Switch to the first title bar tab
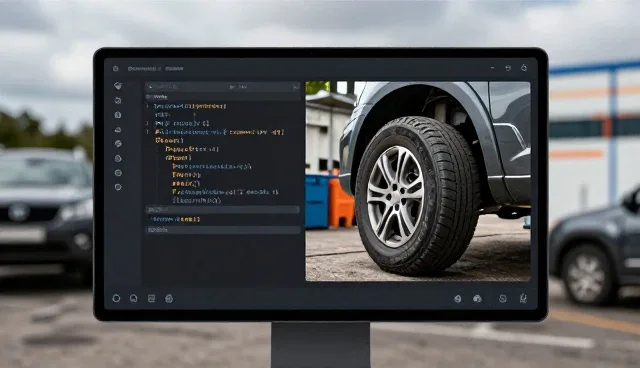This screenshot has width=640, height=368. (142, 69)
